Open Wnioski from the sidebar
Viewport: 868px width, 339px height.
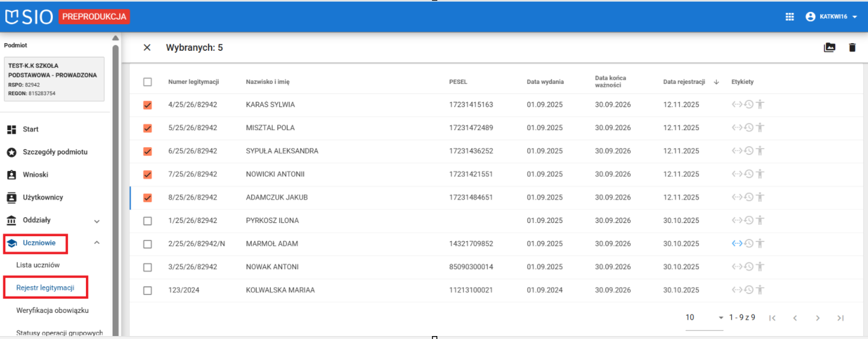click(x=36, y=175)
